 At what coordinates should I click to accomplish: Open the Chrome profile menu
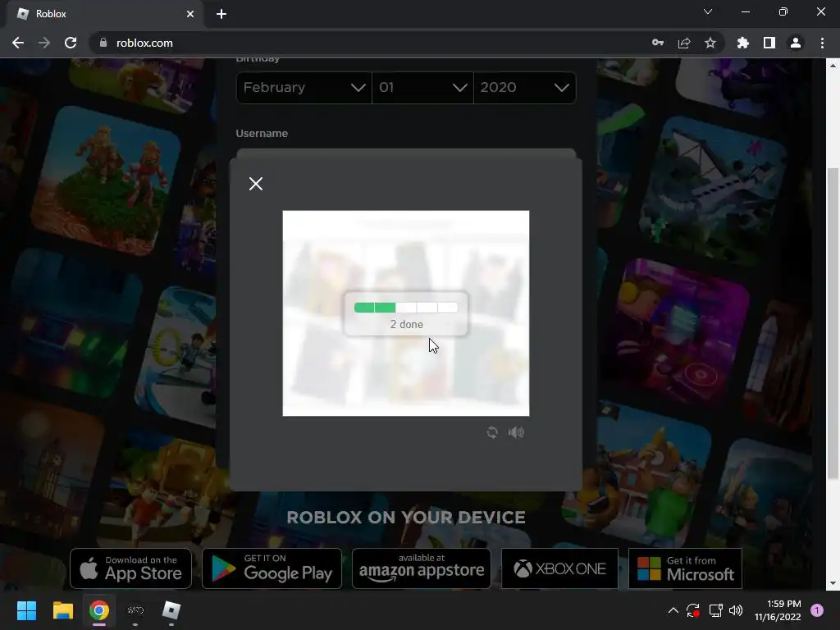coord(796,43)
